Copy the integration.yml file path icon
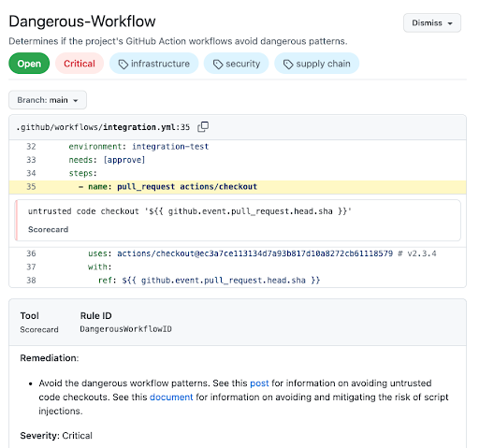479x448 pixels. click(203, 127)
